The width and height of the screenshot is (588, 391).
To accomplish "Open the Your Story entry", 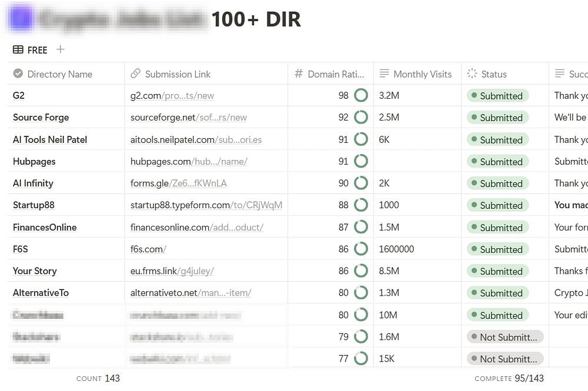I will pyautogui.click(x=35, y=270).
